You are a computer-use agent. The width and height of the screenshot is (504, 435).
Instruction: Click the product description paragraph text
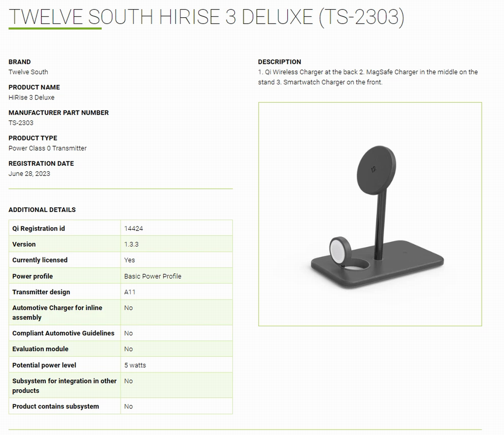pos(367,77)
